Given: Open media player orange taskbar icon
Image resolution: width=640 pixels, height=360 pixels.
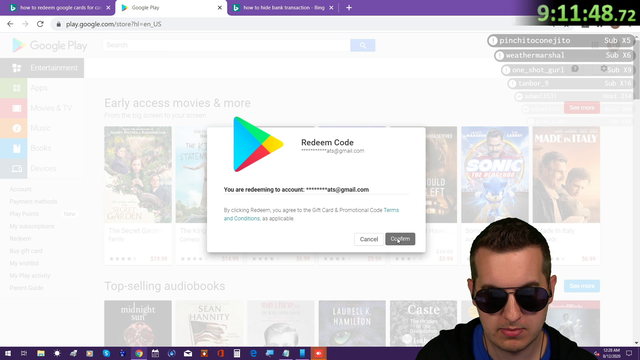Looking at the screenshot, I should click(x=89, y=353).
